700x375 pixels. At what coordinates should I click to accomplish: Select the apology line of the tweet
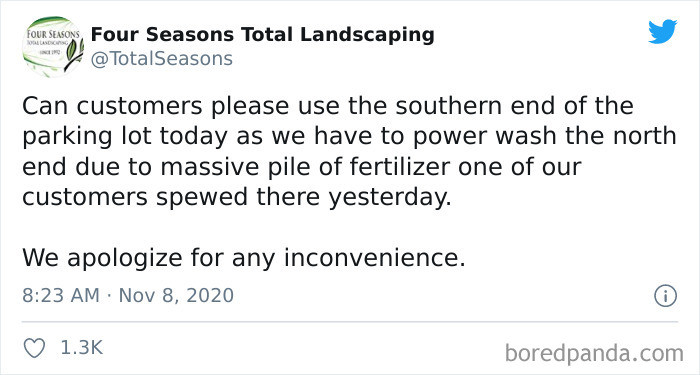[x=244, y=258]
